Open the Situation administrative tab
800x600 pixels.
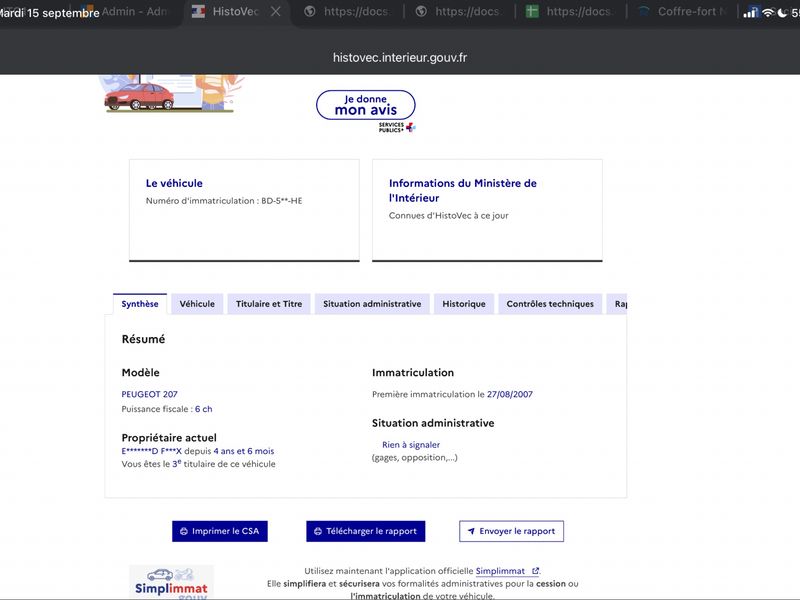(372, 304)
